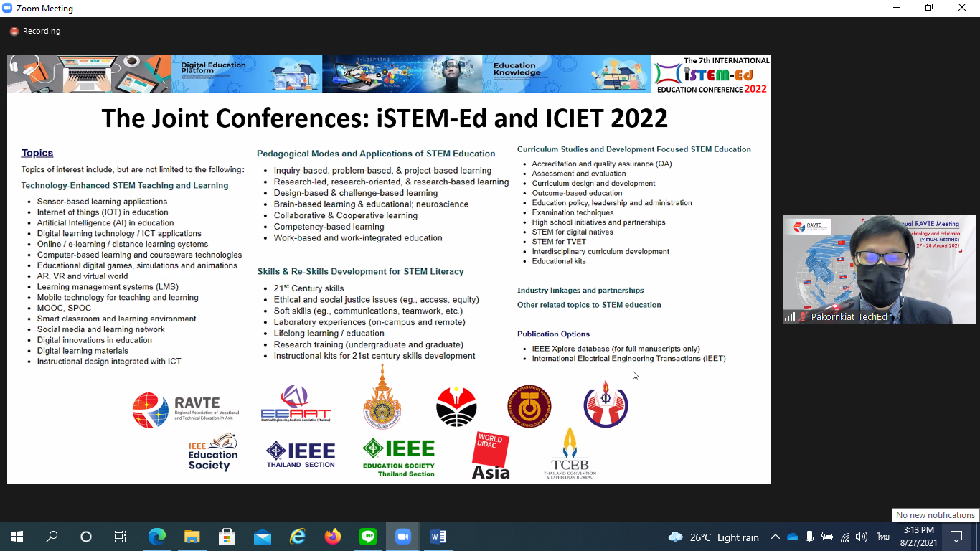Click the IEEE Thailand Section logo
Image resolution: width=980 pixels, height=551 pixels.
tap(300, 455)
